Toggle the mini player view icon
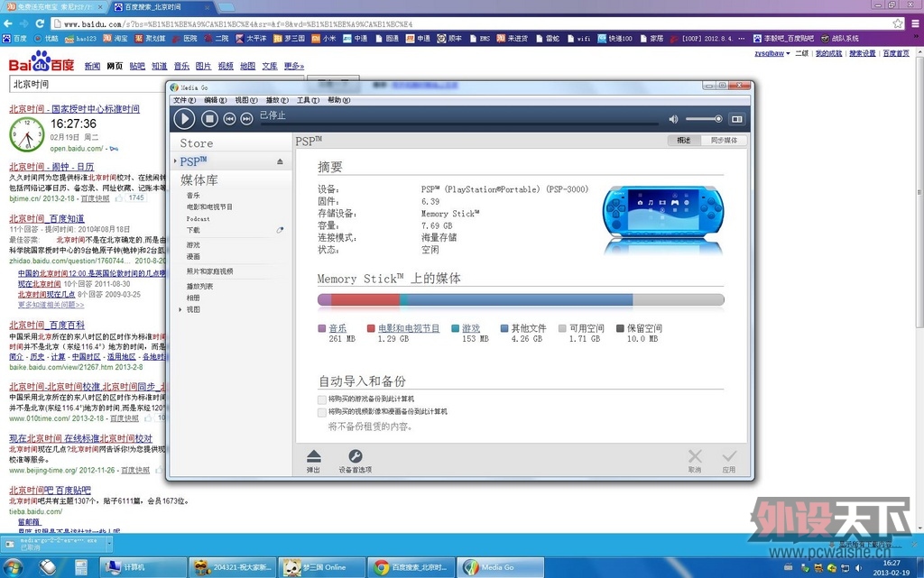Image resolution: width=924 pixels, height=578 pixels. click(x=736, y=119)
